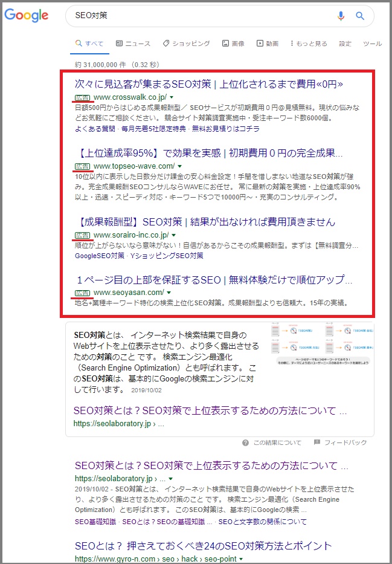The width and height of the screenshot is (392, 564).
Task: Click the featured snippet diagram thumbnail
Action: (323, 344)
